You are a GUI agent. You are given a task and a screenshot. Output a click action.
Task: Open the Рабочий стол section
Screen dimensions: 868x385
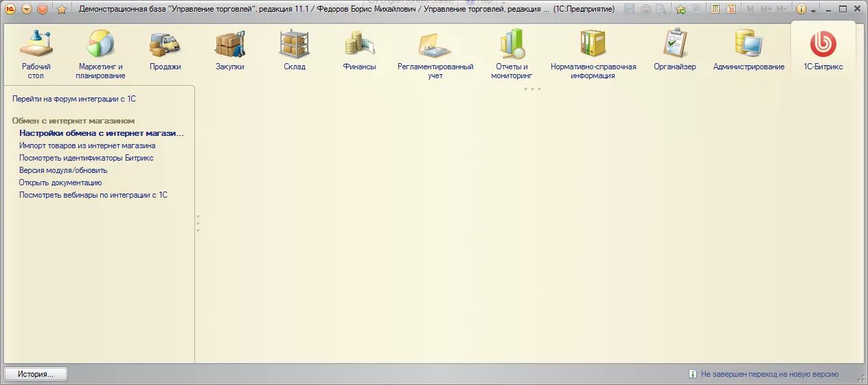[36, 54]
